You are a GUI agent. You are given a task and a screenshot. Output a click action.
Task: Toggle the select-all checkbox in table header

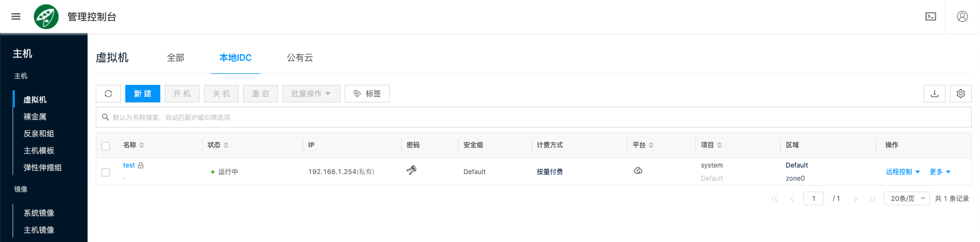106,146
